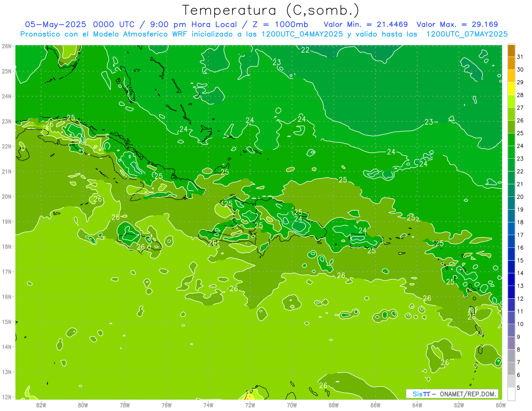Image resolution: width=532 pixels, height=411 pixels.
Task: Click the 74W longitude axis label
Action: point(208,405)
